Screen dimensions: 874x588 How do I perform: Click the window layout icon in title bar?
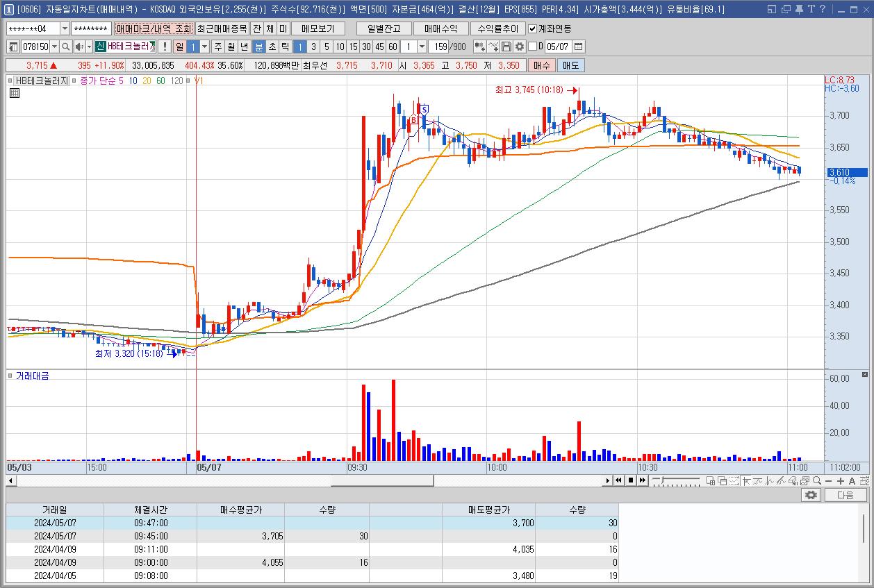[x=773, y=9]
